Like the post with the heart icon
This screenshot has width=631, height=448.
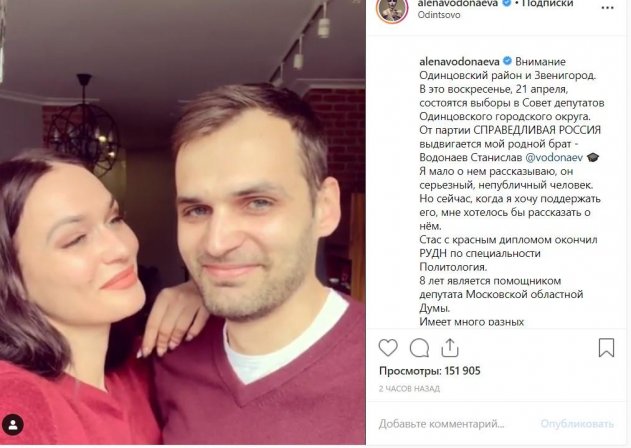click(x=388, y=348)
